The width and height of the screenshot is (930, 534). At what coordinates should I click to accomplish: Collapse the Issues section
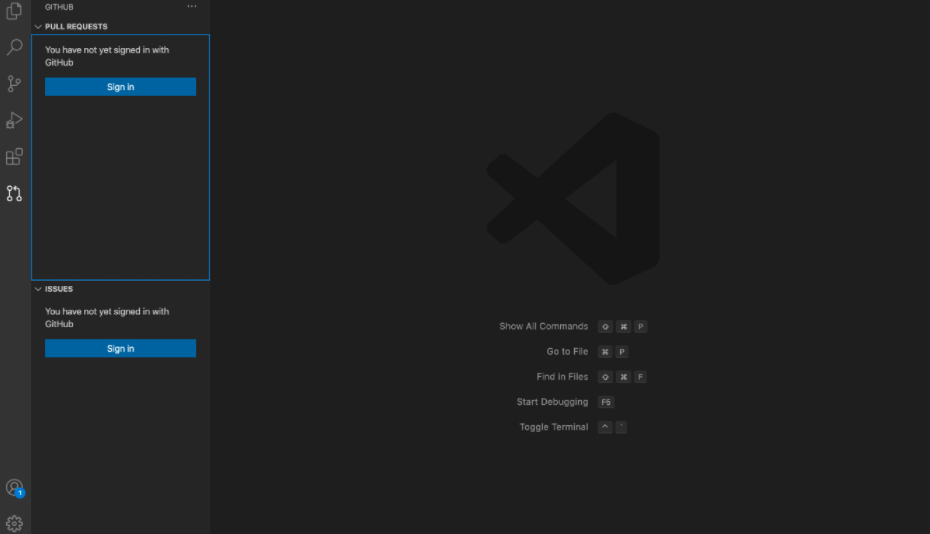point(38,289)
